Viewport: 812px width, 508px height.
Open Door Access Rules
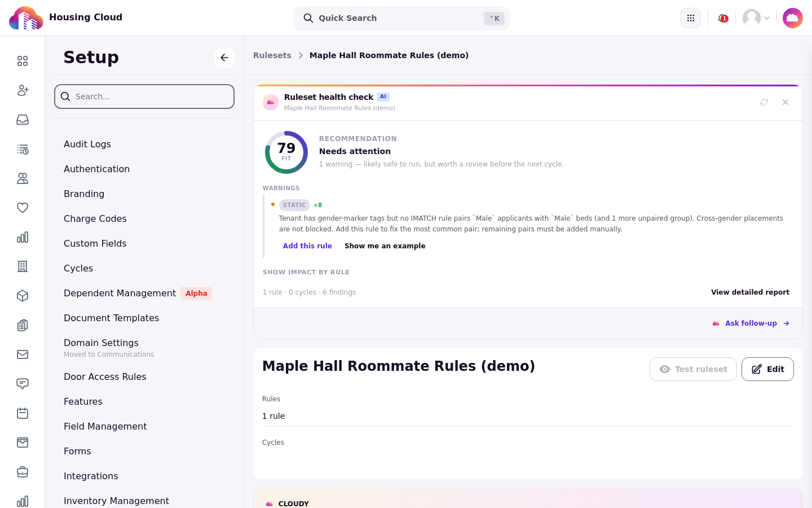click(105, 376)
